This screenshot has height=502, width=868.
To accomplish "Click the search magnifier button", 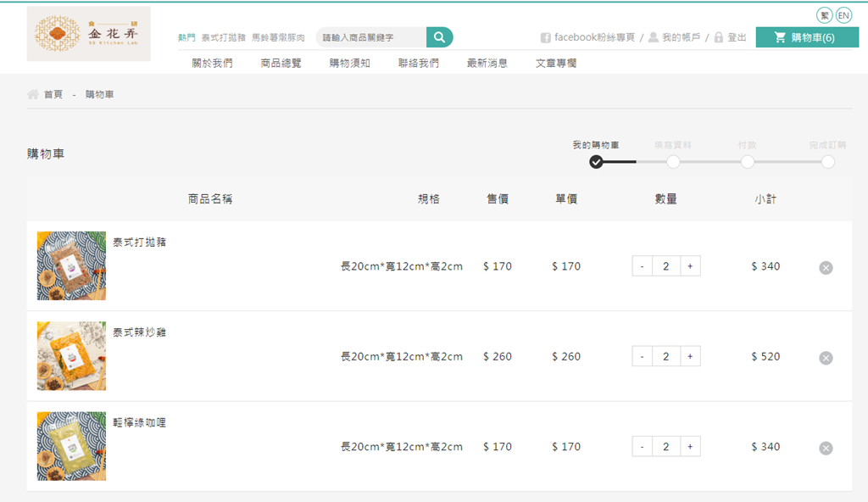I will pos(439,37).
